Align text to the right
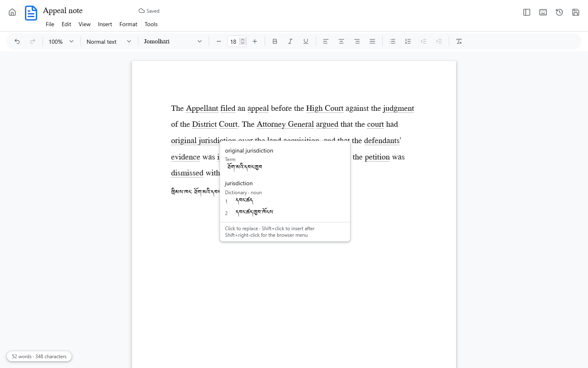Image resolution: width=588 pixels, height=368 pixels. coord(357,41)
